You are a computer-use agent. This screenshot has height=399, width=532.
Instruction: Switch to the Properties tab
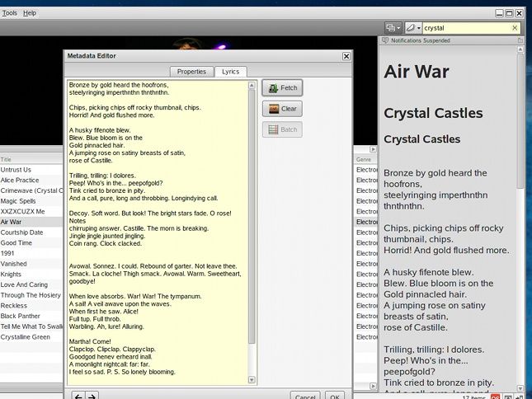click(191, 72)
